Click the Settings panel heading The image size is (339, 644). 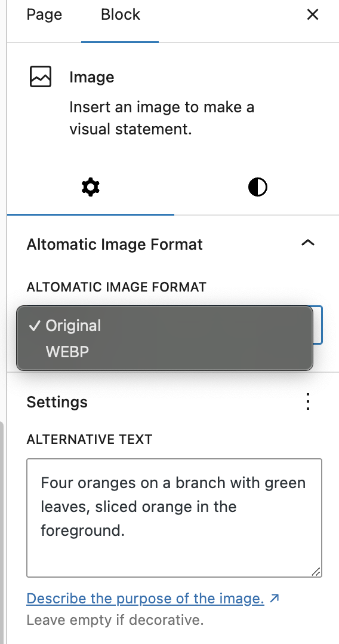click(57, 401)
